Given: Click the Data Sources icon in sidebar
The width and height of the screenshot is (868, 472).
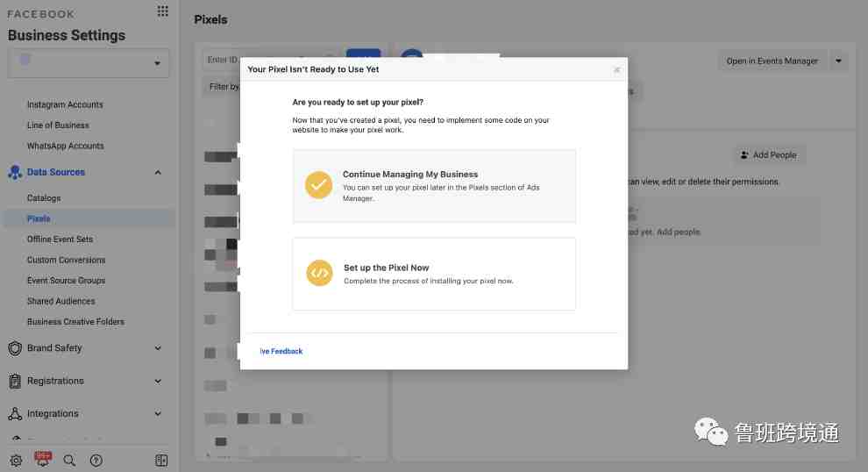Looking at the screenshot, I should pyautogui.click(x=15, y=172).
